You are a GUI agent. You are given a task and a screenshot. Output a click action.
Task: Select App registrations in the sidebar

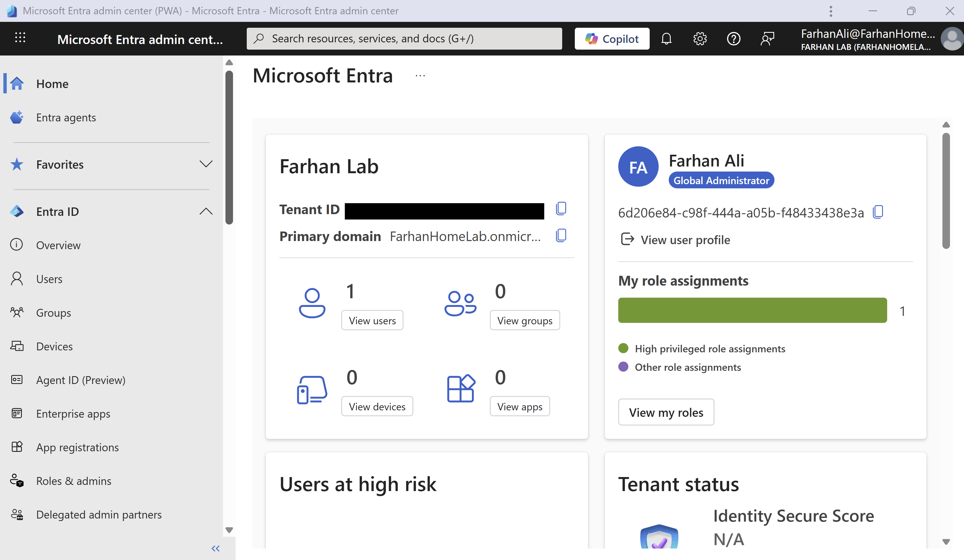coord(77,447)
